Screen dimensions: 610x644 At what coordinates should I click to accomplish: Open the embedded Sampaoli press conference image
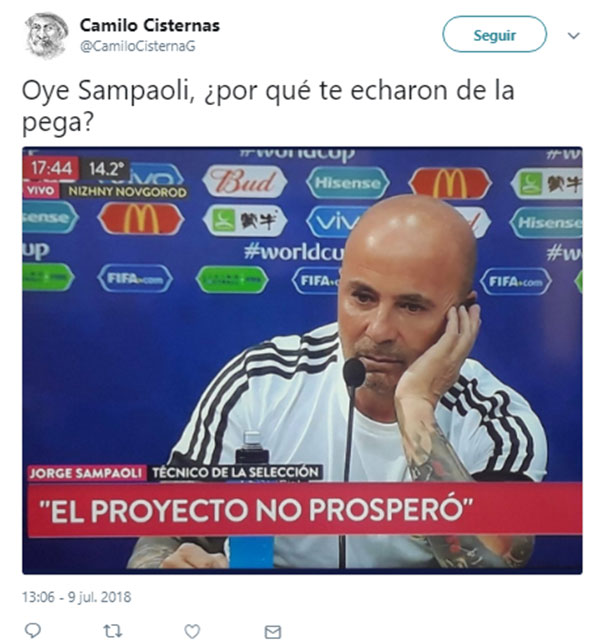[302, 360]
